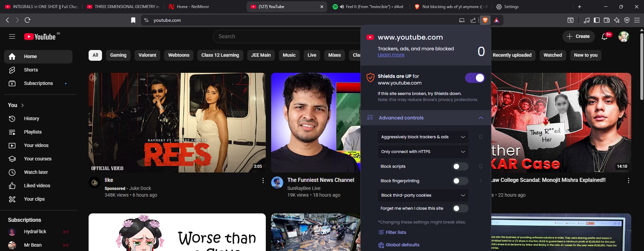Open HydraFlick subscription channel
The width and height of the screenshot is (644, 251).
click(38, 232)
